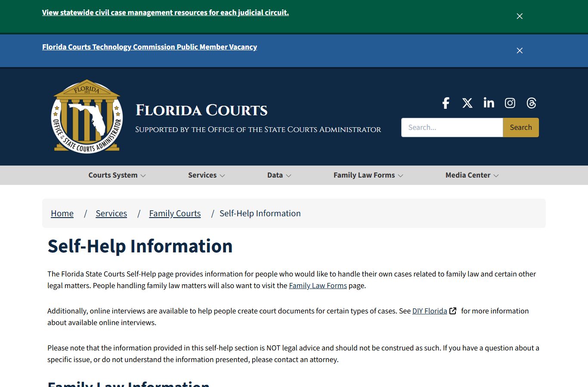Click the Self-Help Information page heading

click(140, 246)
